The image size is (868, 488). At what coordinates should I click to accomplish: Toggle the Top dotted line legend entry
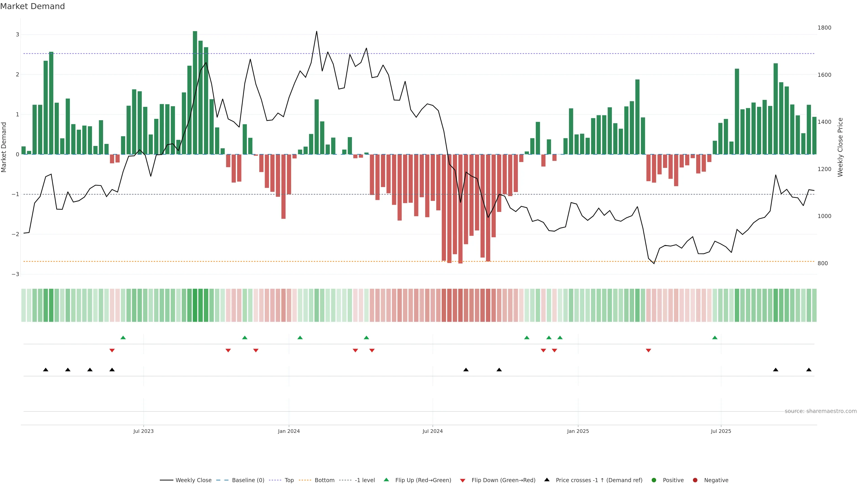click(x=289, y=480)
